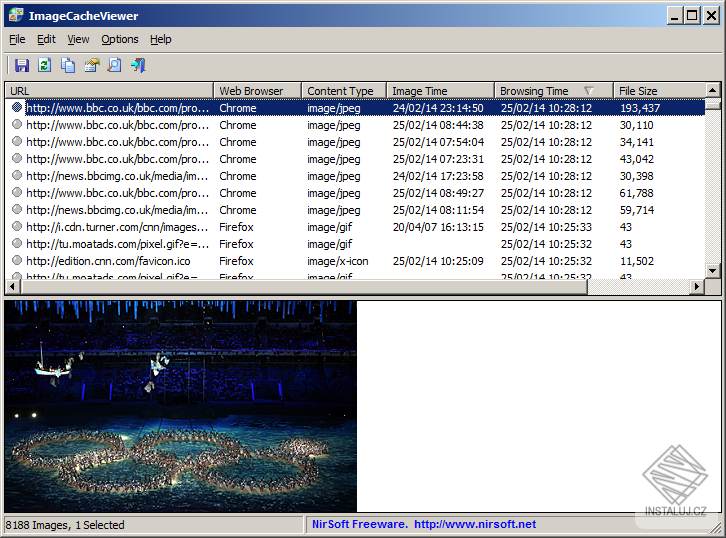This screenshot has height=538, width=726.
Task: Click the image/x-icon content type cell
Action: [x=338, y=261]
